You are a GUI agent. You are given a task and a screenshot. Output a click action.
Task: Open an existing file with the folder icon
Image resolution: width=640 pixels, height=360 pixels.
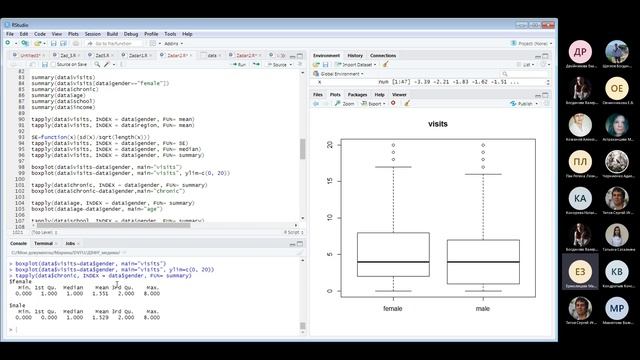click(x=37, y=43)
